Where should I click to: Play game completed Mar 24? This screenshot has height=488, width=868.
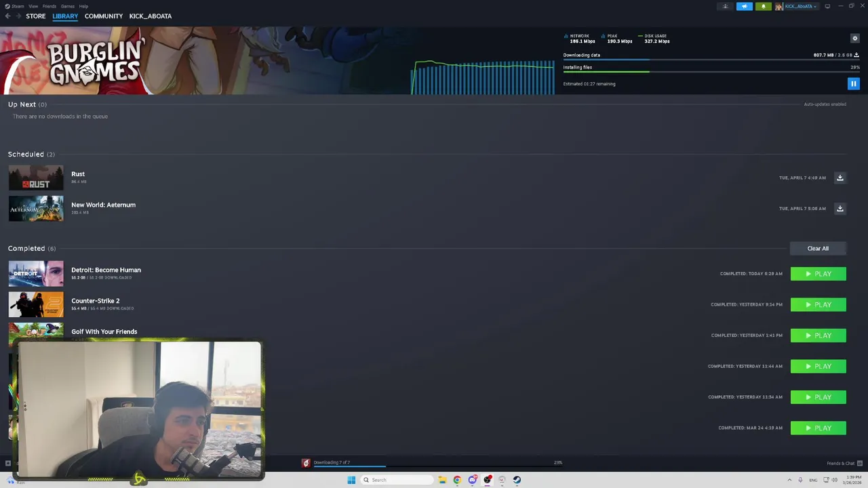point(818,428)
